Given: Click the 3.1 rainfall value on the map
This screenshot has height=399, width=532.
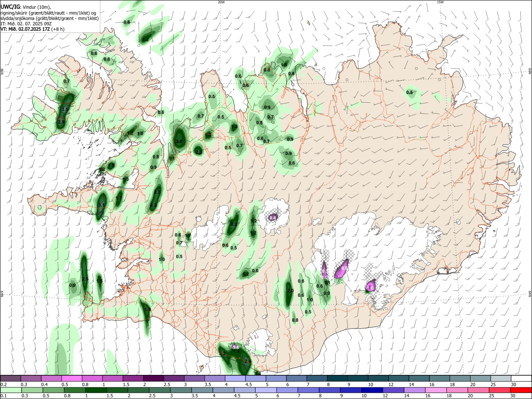Looking at the screenshot, I should (101, 205).
